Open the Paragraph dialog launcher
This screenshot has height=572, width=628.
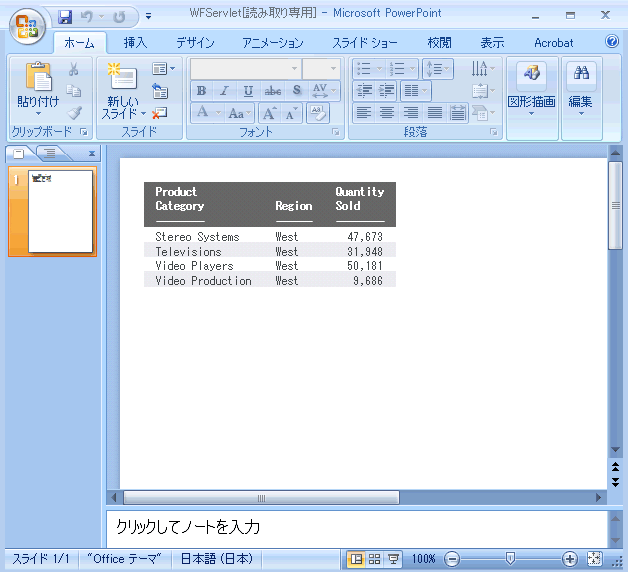(493, 132)
